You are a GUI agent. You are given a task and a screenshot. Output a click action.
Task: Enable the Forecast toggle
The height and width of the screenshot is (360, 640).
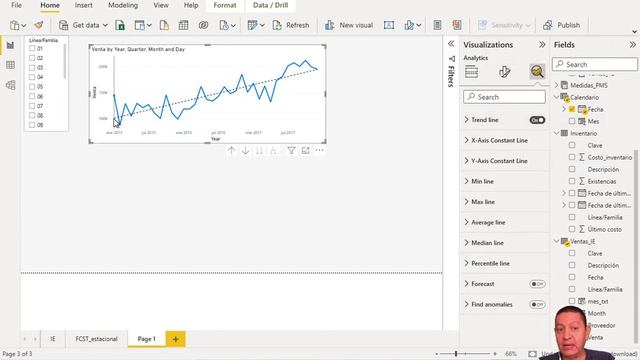pyautogui.click(x=537, y=284)
